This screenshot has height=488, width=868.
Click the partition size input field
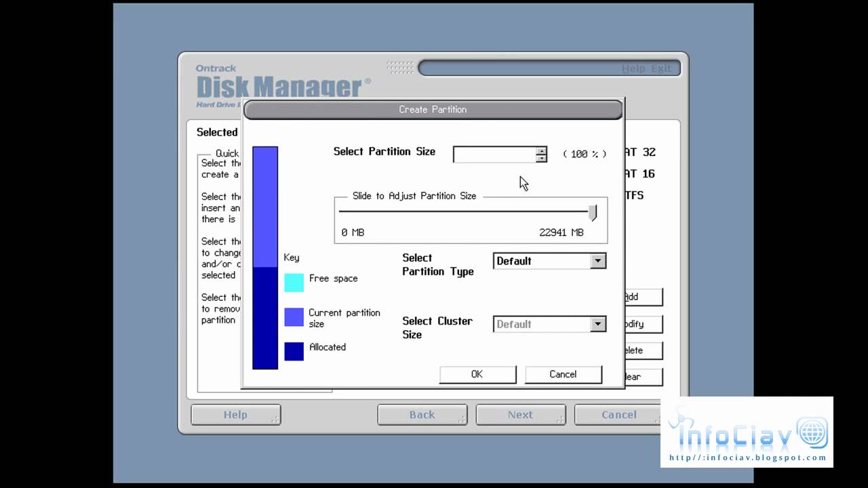click(x=494, y=155)
